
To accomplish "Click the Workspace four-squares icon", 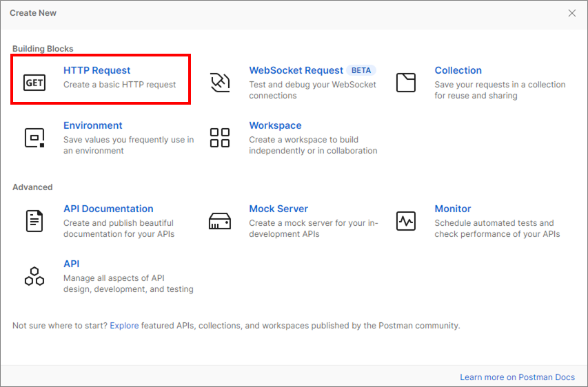I will click(220, 138).
